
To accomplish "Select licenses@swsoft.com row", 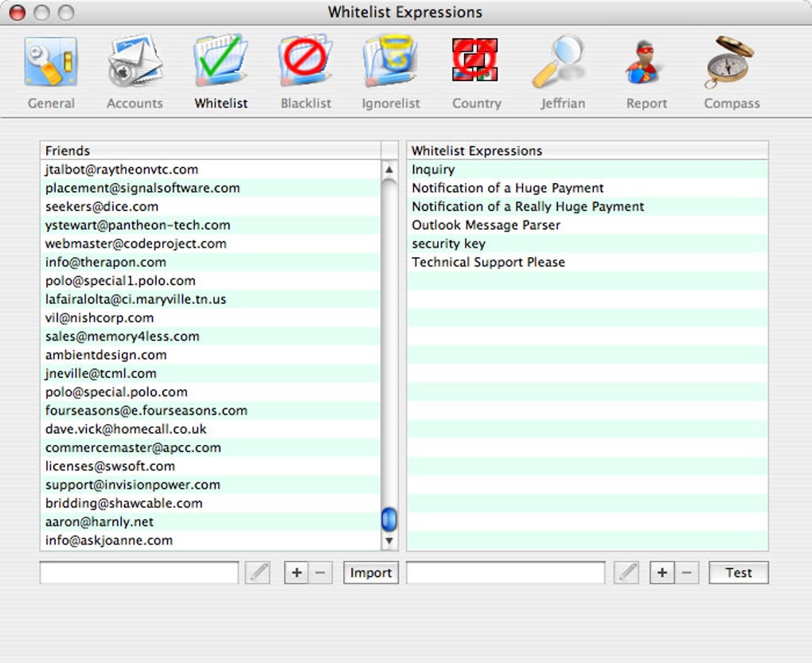I will click(210, 466).
